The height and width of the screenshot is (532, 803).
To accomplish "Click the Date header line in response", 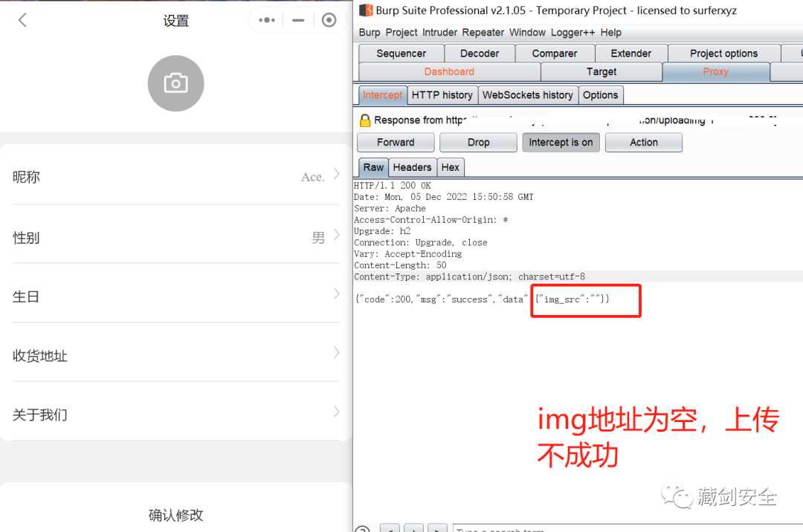I will (x=443, y=197).
